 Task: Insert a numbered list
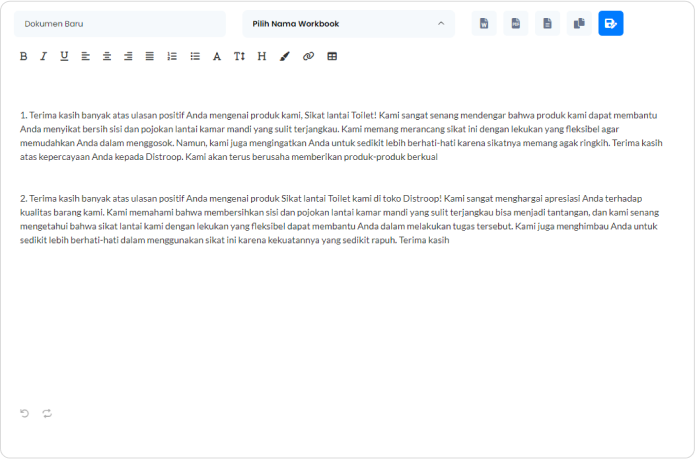(172, 56)
